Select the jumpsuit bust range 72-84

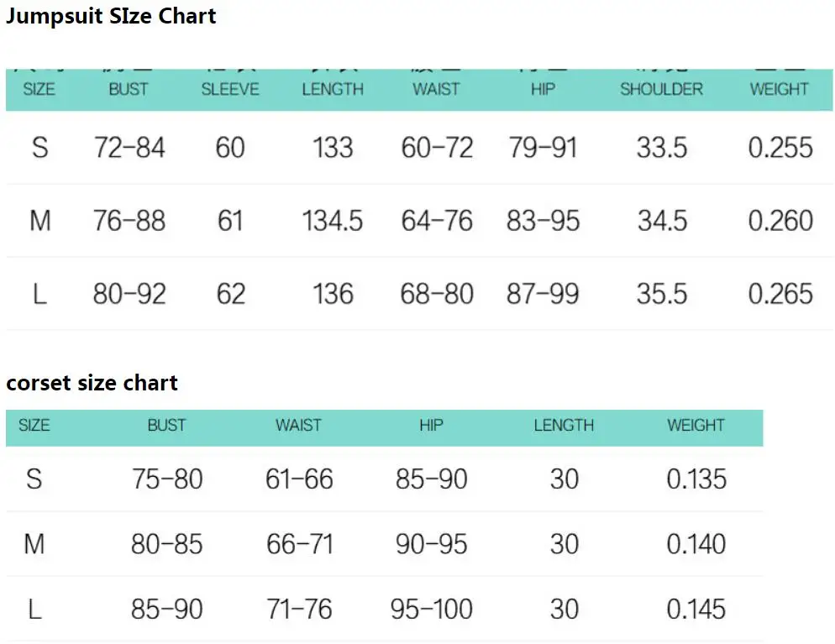coord(129,148)
